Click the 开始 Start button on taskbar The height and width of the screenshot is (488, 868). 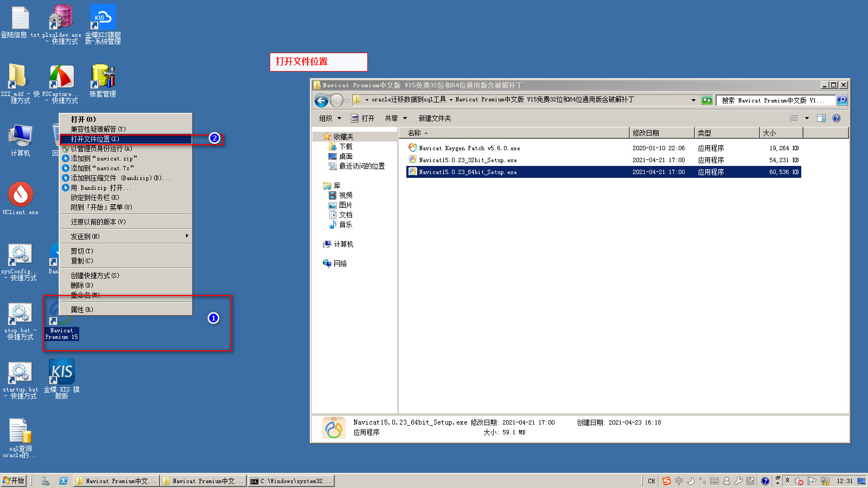pos(14,480)
